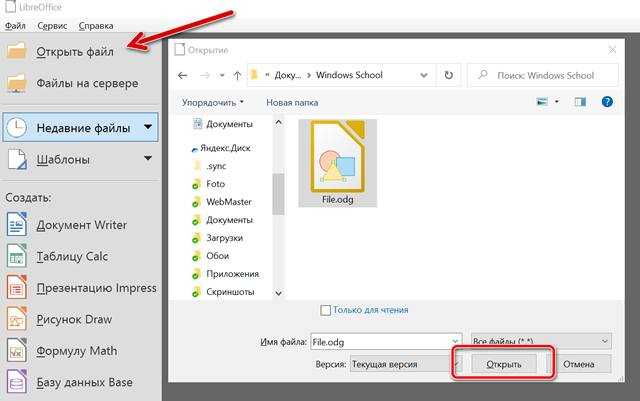Expand the 'Недавние файлы' dropdown arrow

coord(148,127)
